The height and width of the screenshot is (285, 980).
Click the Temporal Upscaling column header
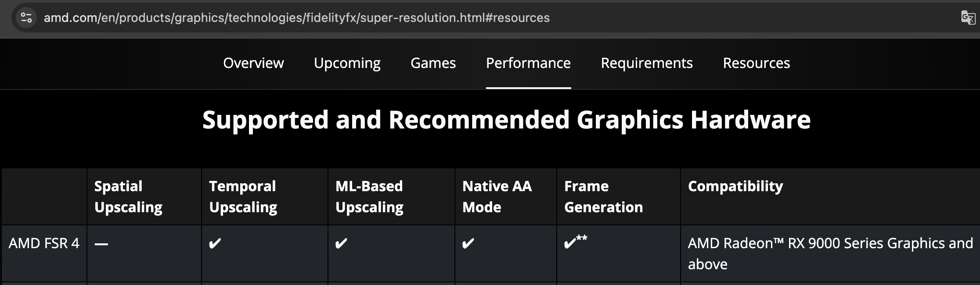tap(243, 196)
